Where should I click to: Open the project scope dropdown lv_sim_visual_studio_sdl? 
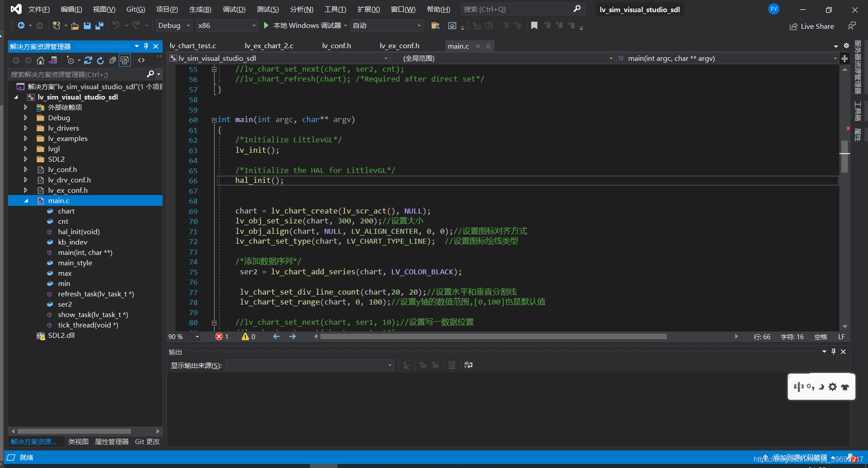[x=278, y=59]
